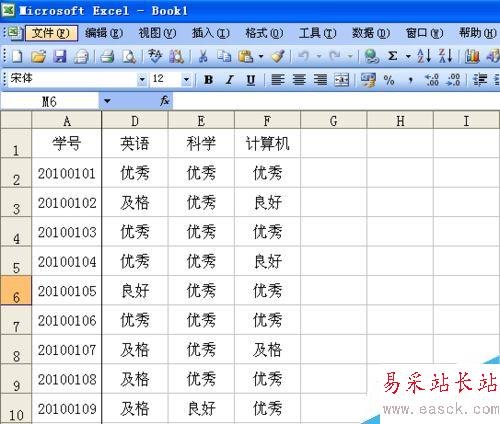This screenshot has height=424, width=500.
Task: Apply Comma style icon
Action: tap(411, 80)
